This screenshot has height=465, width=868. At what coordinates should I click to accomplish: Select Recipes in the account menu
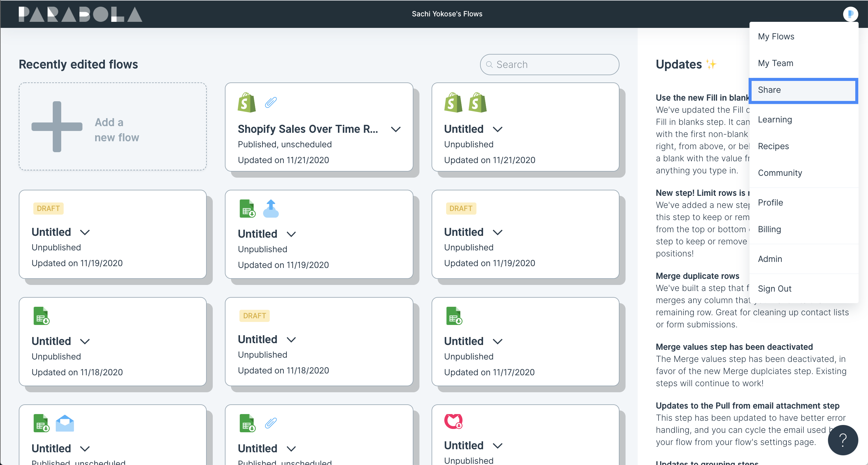[804, 146]
